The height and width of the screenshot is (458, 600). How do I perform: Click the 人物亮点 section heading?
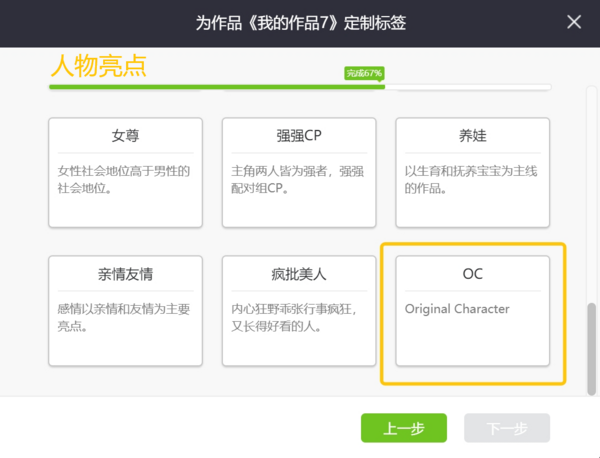(x=99, y=67)
